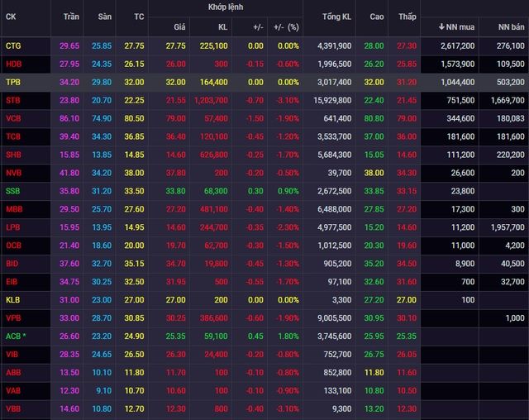The width and height of the screenshot is (529, 420).
Task: Click the CK column header
Action: [x=11, y=17]
